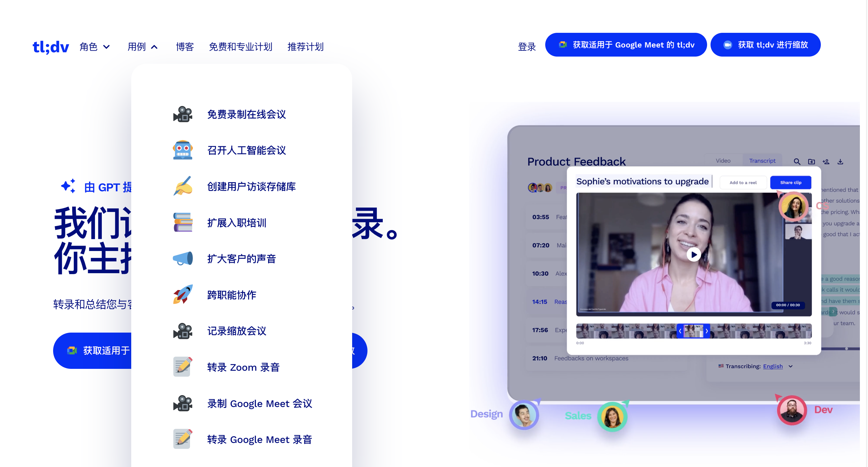Open the 博客 nav link
Screen dimensions: 868x467
pyautogui.click(x=185, y=47)
